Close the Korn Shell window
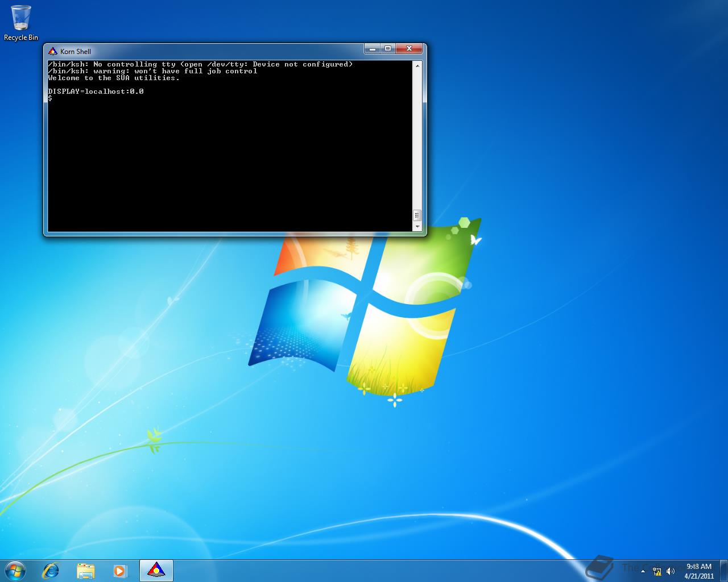Viewport: 728px width, 582px height. click(x=409, y=49)
